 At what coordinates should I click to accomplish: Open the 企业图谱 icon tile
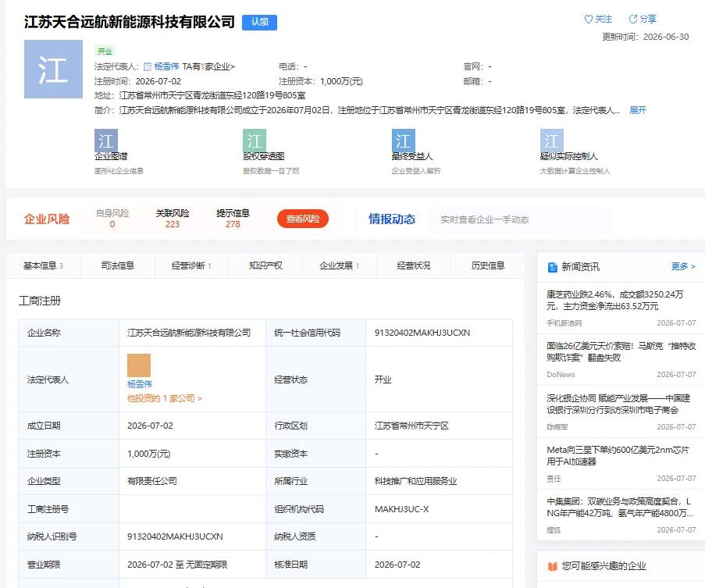click(106, 141)
